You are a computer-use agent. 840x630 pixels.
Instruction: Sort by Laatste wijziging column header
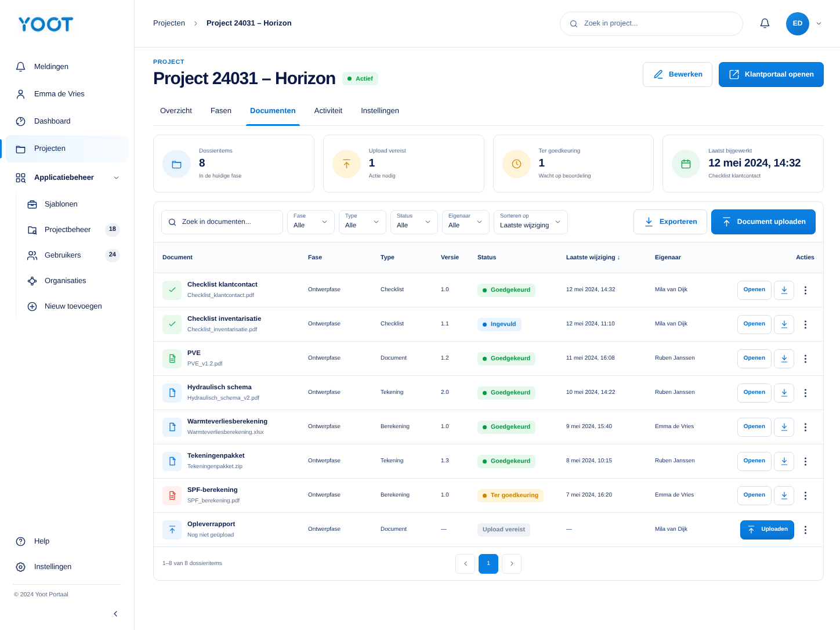(593, 258)
